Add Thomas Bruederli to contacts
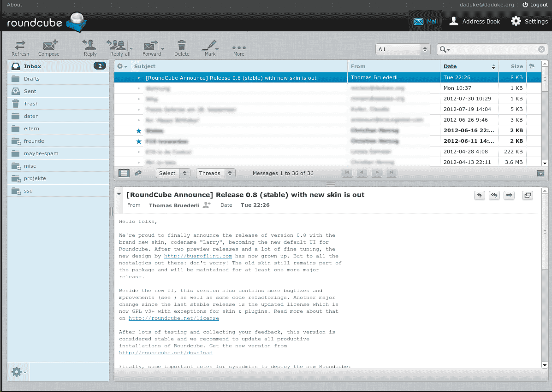Screen dimensions: 552x392 (207, 205)
